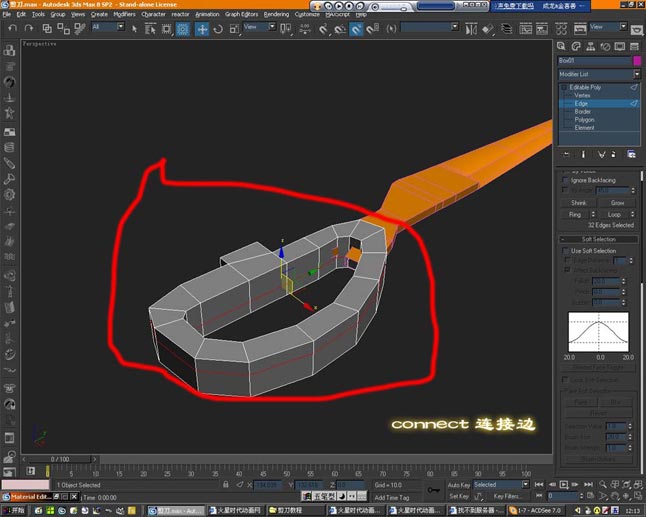Toggle Ignore Backfacing checkbox
The image size is (646, 517).
pos(566,180)
